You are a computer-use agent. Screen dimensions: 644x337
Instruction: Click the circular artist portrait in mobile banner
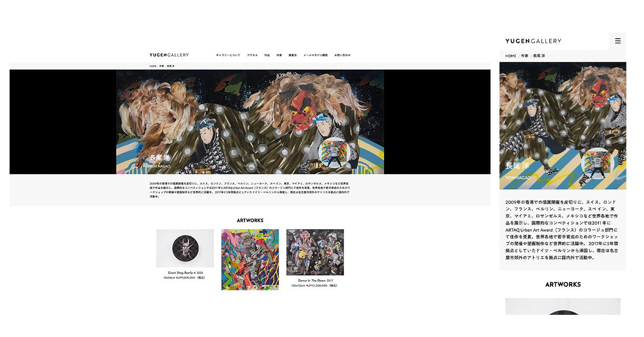point(598,164)
